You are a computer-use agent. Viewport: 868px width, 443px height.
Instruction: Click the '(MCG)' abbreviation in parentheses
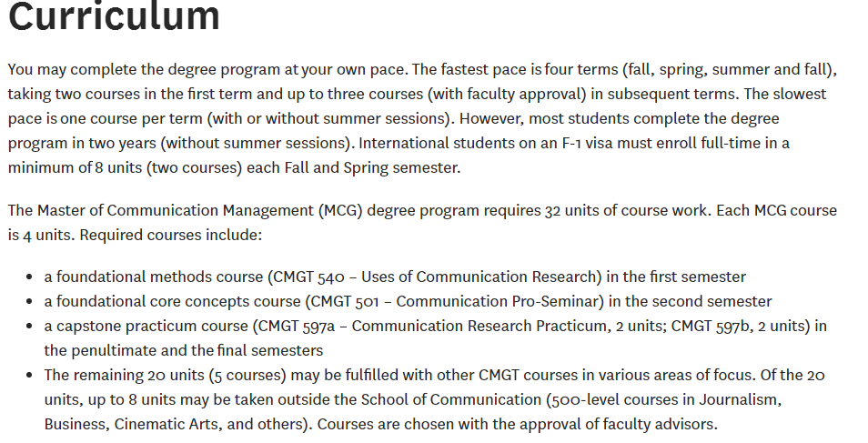[340, 210]
